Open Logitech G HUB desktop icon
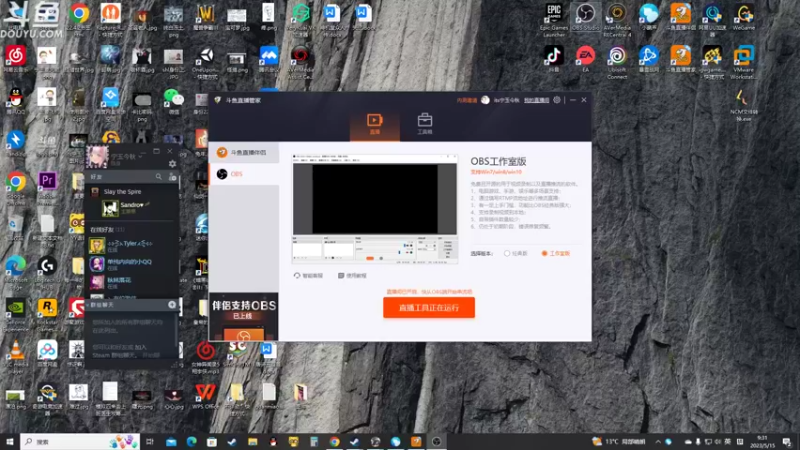The image size is (800, 450). click(x=47, y=271)
